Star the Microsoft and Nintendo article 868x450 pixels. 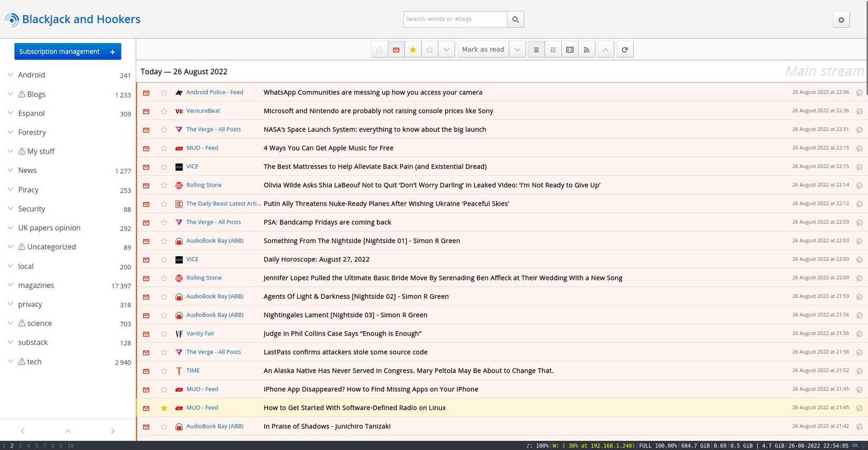click(x=164, y=111)
